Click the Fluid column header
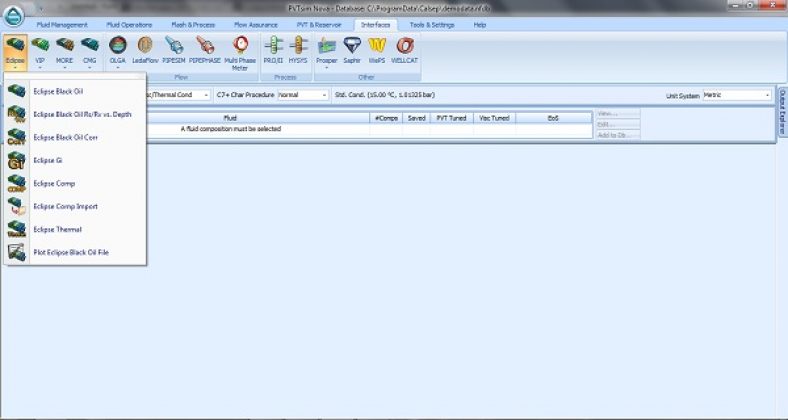The width and height of the screenshot is (788, 420). (x=230, y=118)
